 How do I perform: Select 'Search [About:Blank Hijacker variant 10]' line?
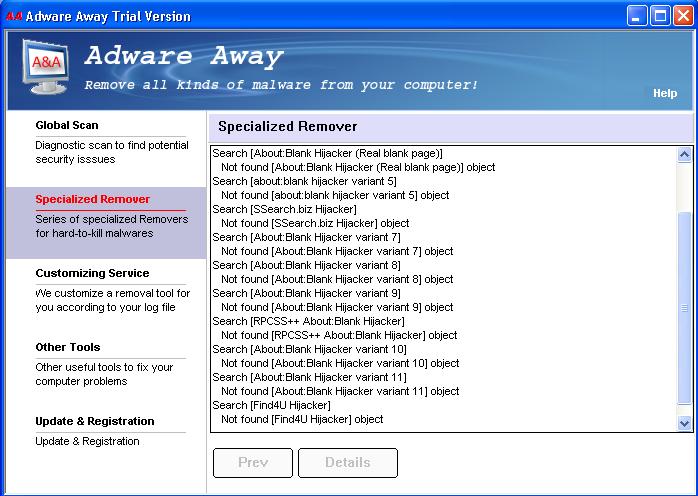click(309, 349)
